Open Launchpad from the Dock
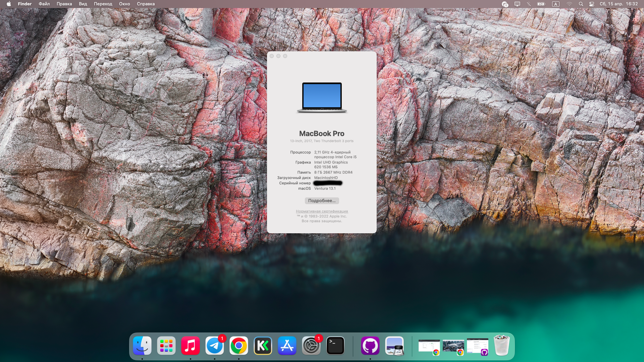 coord(166,346)
